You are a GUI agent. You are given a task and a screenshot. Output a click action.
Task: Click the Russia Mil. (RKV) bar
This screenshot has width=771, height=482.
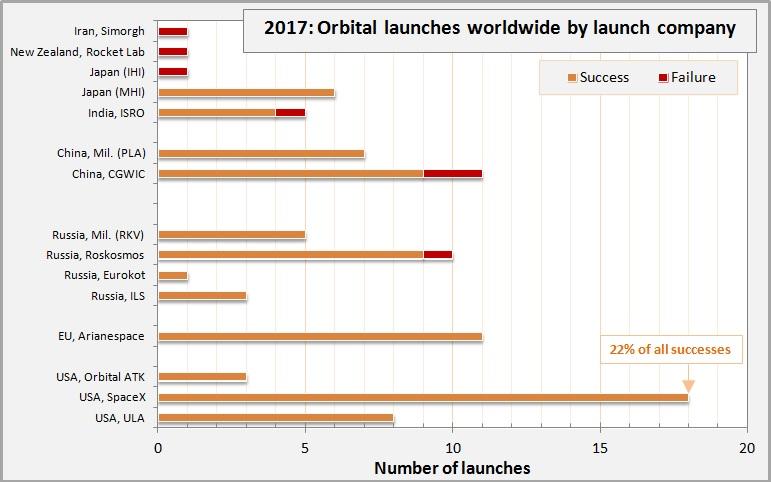click(232, 235)
